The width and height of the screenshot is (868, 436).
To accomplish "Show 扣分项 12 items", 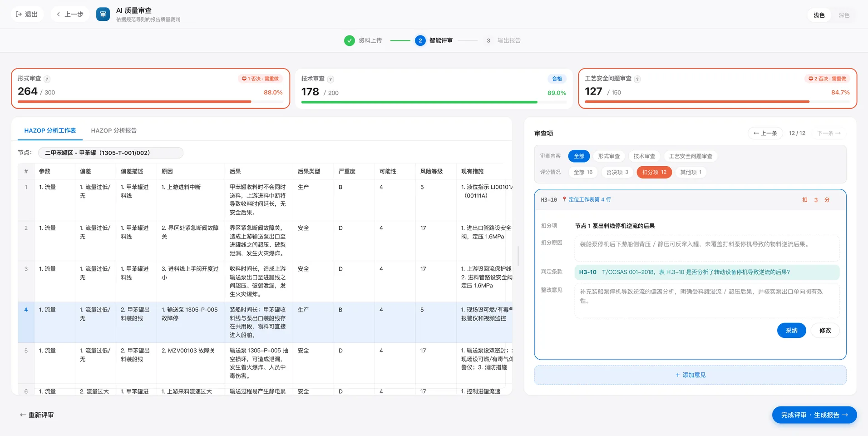I will pos(654,172).
